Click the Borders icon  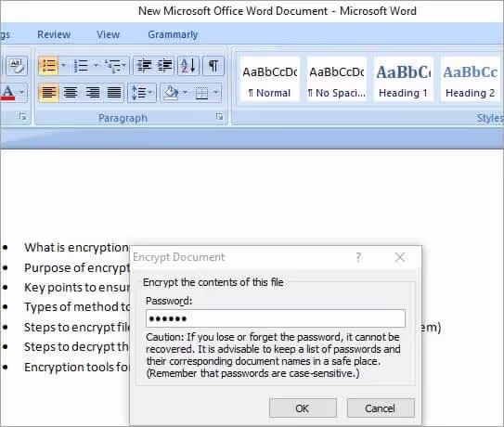pyautogui.click(x=201, y=93)
